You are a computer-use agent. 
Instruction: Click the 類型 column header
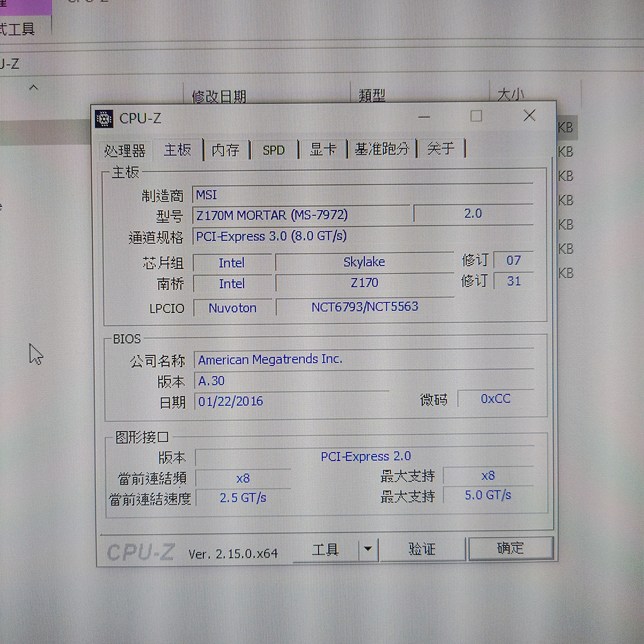coord(372,95)
